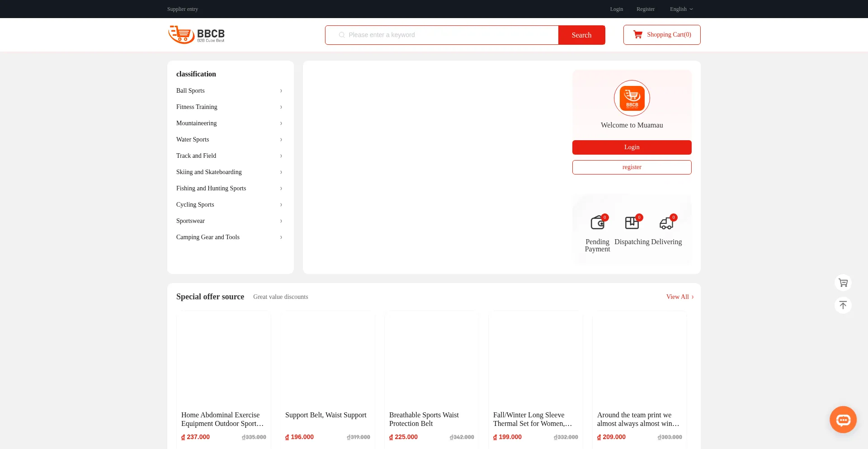Open the floating cart icon on right

843,283
